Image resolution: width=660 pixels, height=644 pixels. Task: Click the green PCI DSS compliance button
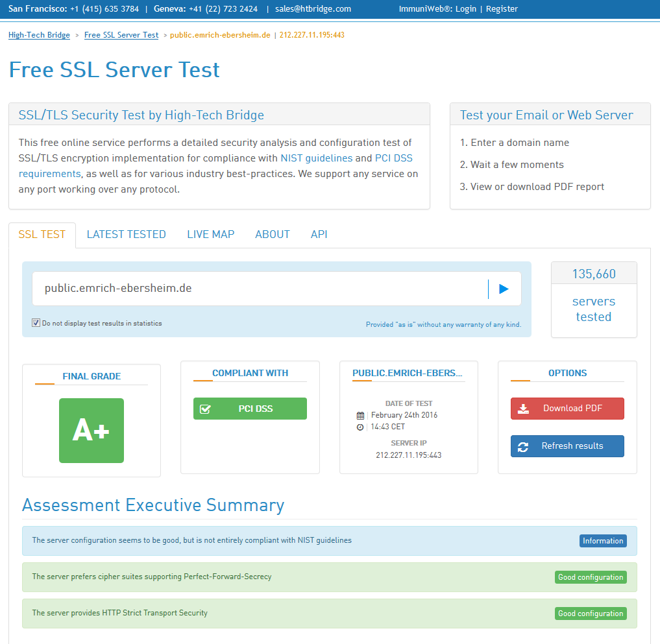[x=250, y=409]
